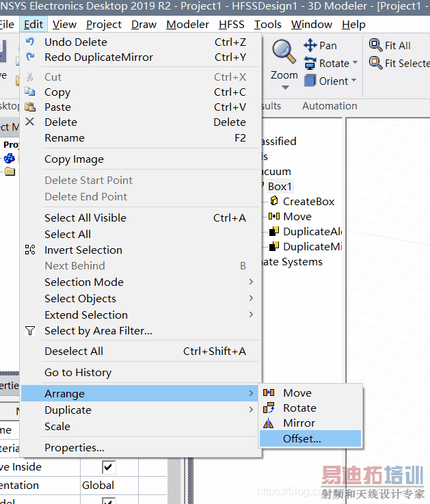Select Box1 in the model tree

(x=280, y=186)
